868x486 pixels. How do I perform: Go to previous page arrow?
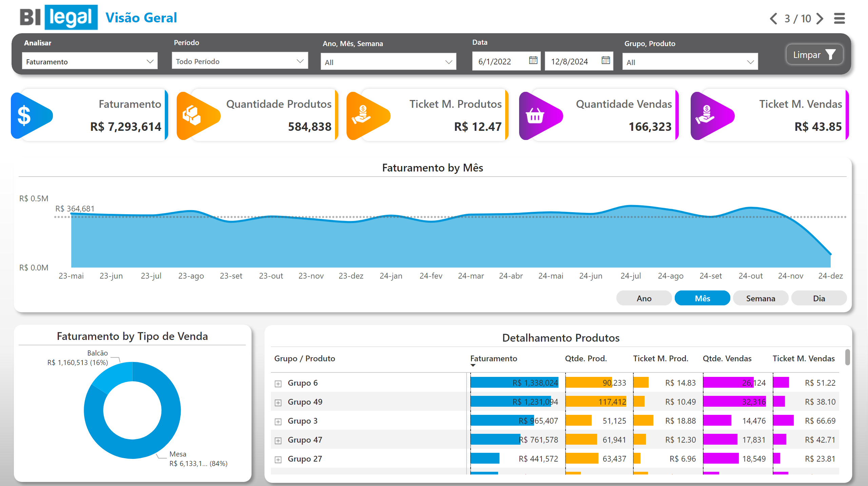coord(774,19)
